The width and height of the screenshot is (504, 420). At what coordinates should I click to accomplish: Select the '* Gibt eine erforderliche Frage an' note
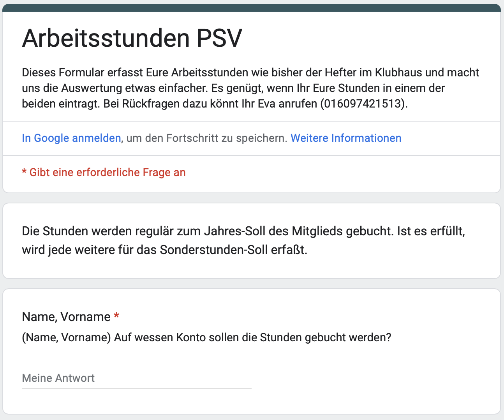(x=104, y=173)
